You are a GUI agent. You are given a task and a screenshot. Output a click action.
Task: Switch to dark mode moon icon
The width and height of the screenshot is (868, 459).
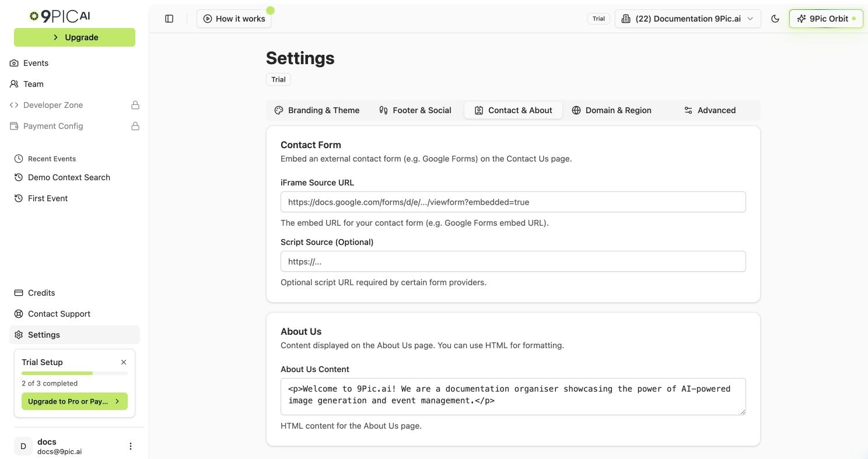point(775,19)
